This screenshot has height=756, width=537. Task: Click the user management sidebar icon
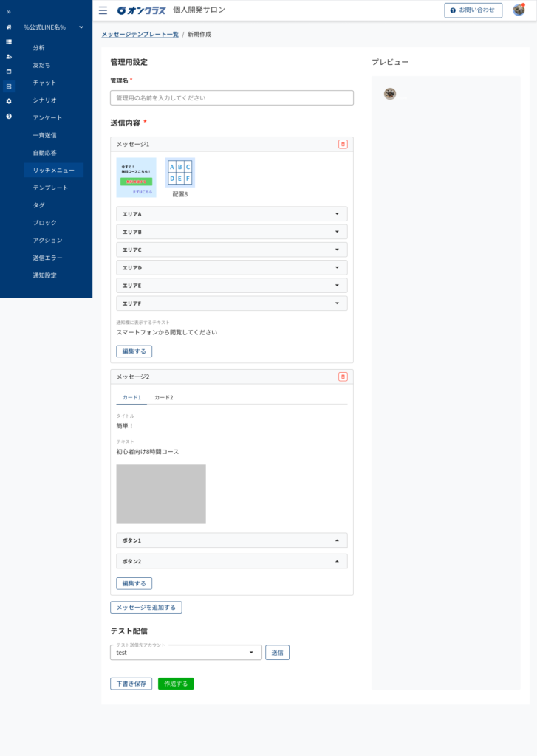coord(9,57)
